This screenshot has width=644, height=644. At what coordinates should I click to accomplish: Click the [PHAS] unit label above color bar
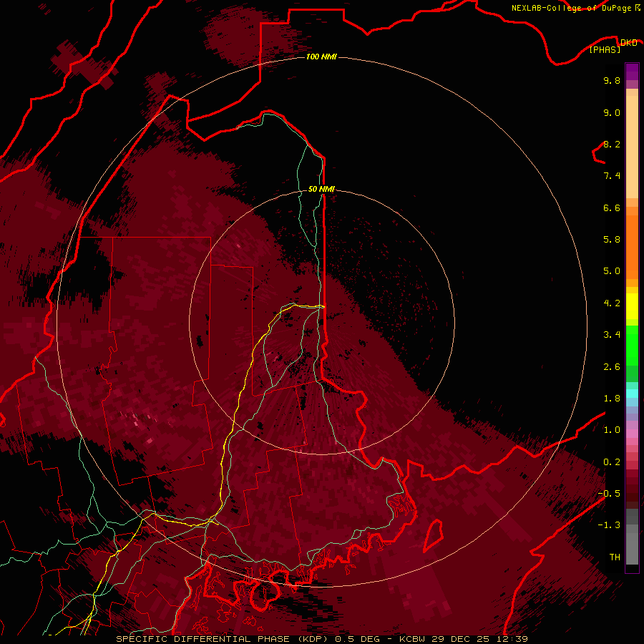[x=605, y=49]
